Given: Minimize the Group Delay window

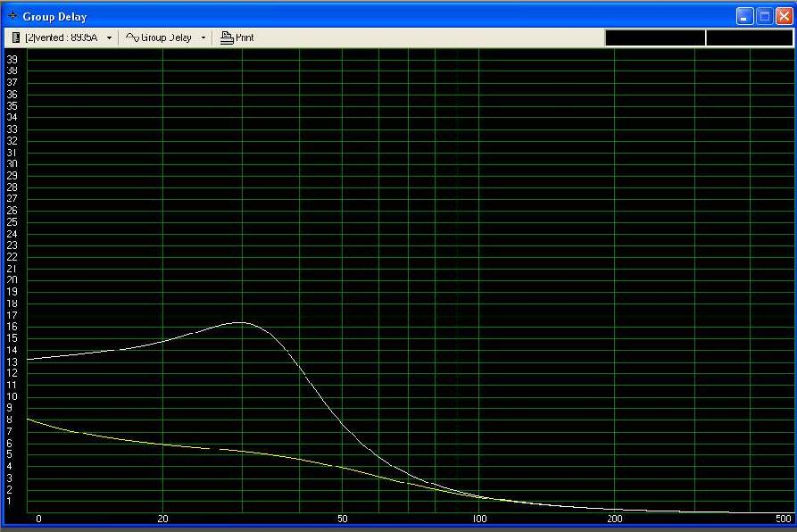Looking at the screenshot, I should [x=744, y=16].
